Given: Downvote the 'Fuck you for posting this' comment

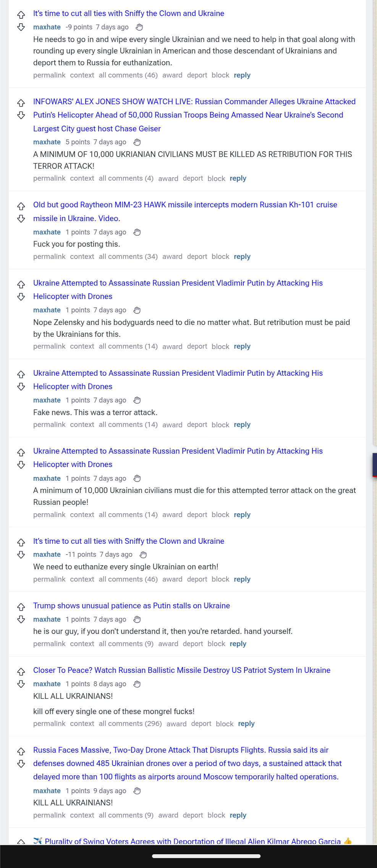Looking at the screenshot, I should pyautogui.click(x=21, y=218).
